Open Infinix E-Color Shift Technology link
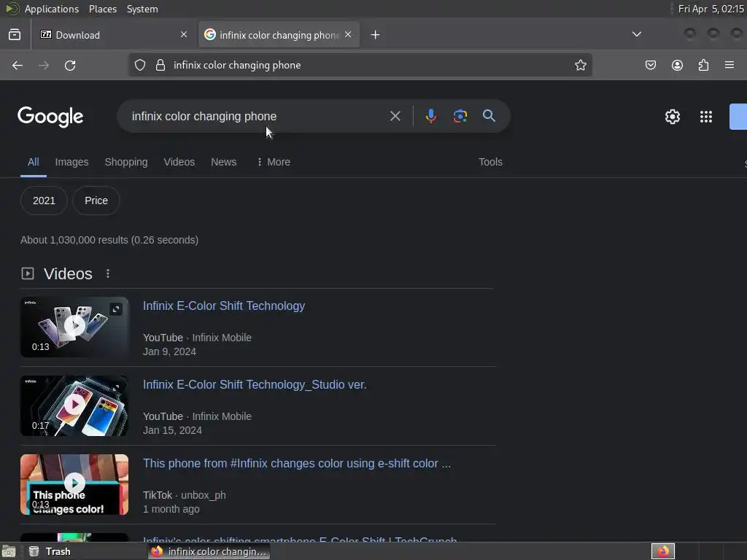Screen dimensions: 747x560 [224, 306]
